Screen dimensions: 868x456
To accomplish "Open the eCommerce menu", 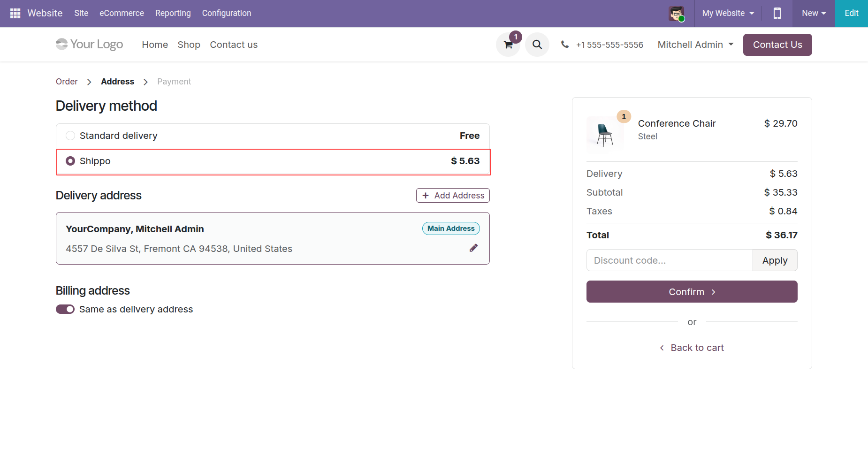I will pos(122,13).
